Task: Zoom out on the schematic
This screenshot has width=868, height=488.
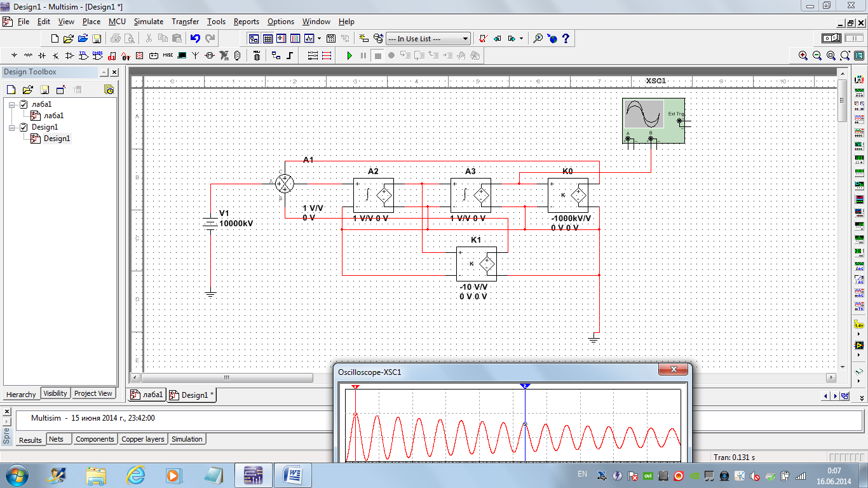Action: point(817,56)
